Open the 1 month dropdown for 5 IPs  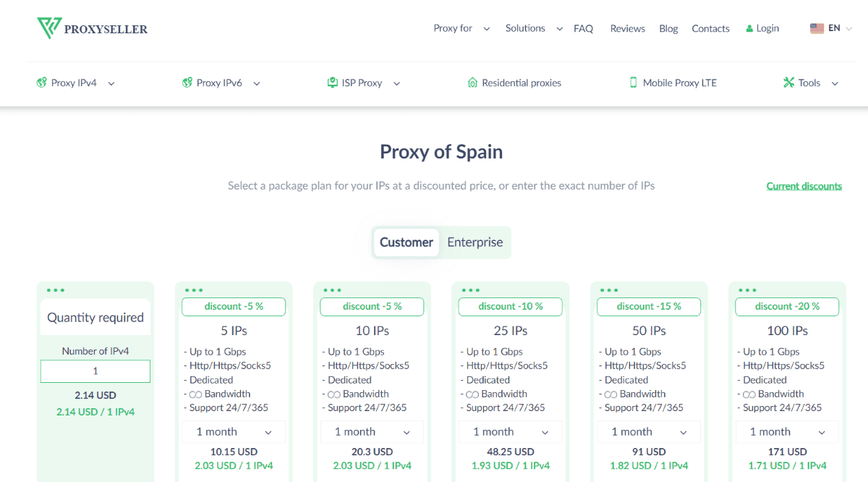pos(234,432)
